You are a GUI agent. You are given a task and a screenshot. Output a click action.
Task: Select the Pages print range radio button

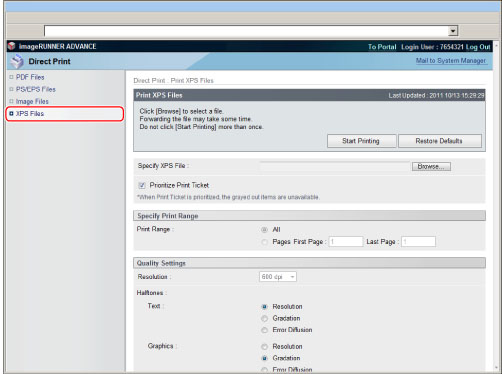(x=264, y=242)
